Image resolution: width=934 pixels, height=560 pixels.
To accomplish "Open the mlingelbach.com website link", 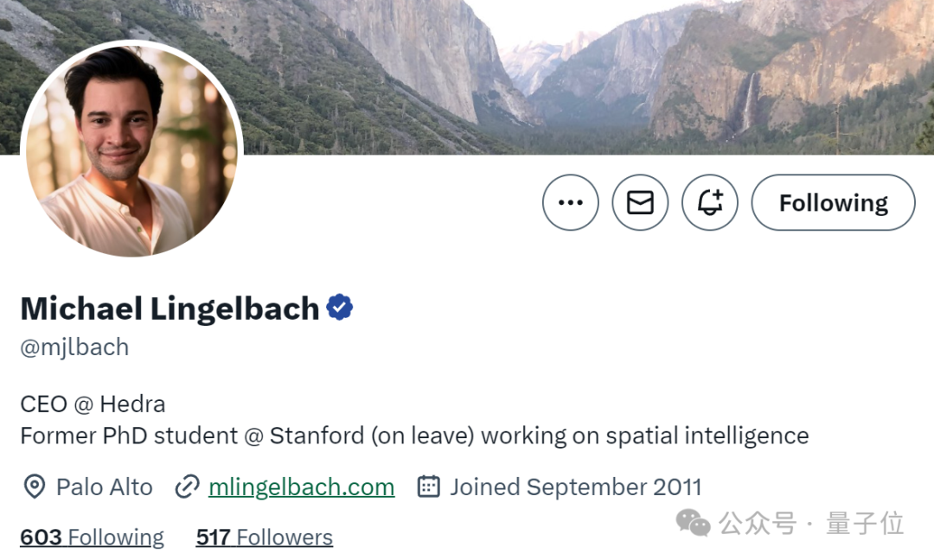I will [x=301, y=487].
